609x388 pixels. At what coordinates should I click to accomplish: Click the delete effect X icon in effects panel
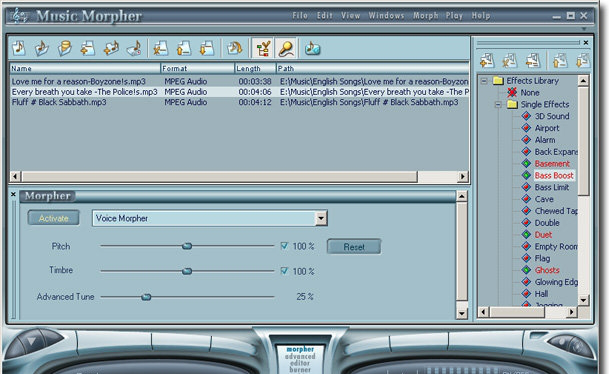510,61
